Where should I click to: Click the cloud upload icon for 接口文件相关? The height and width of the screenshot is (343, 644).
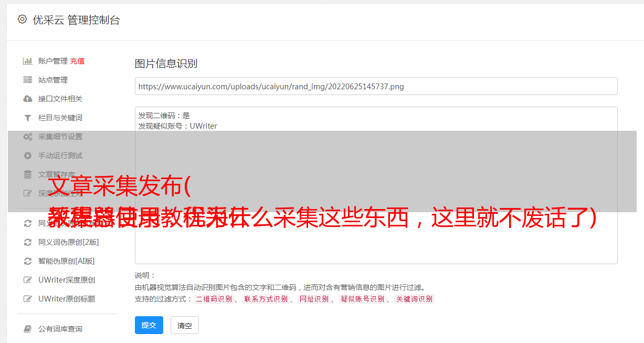click(x=28, y=99)
